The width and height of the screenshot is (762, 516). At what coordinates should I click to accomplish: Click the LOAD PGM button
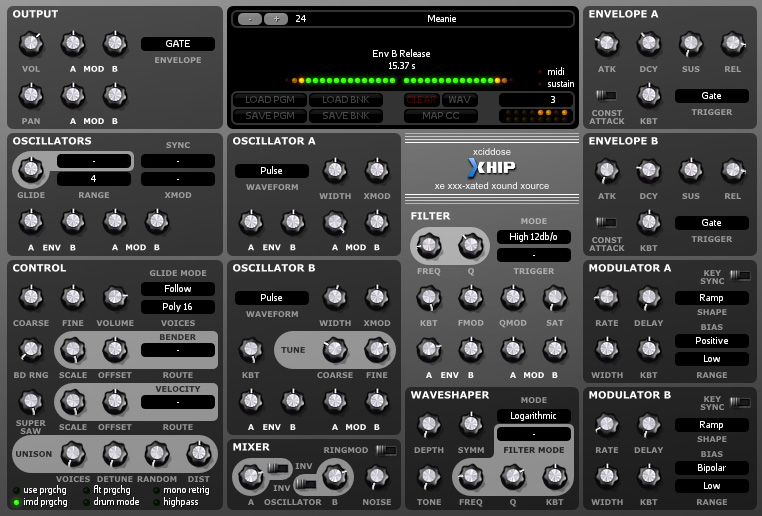click(270, 100)
